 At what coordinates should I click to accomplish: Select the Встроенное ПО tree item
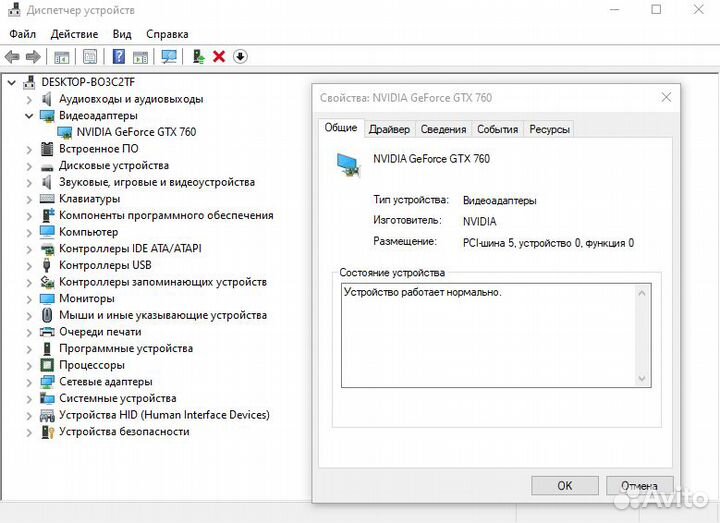tap(98, 149)
